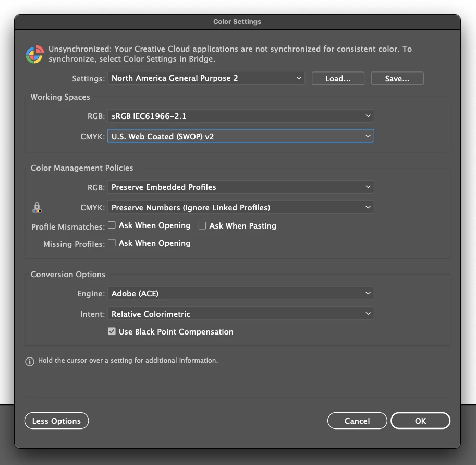This screenshot has height=465, width=476.
Task: Open the Preserve Embedded Profiles RGB policy dropdown
Action: point(240,187)
